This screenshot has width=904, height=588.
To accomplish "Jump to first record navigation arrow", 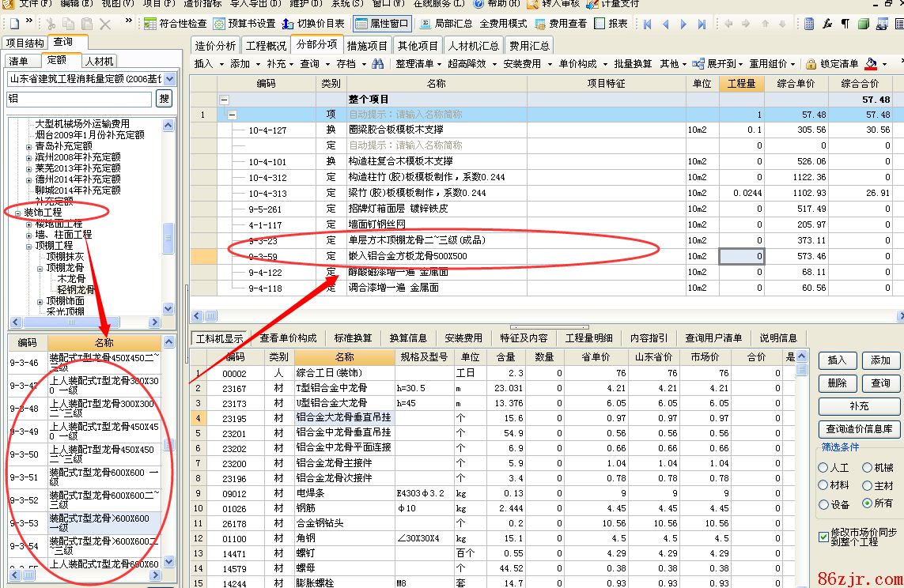I will pos(648,24).
